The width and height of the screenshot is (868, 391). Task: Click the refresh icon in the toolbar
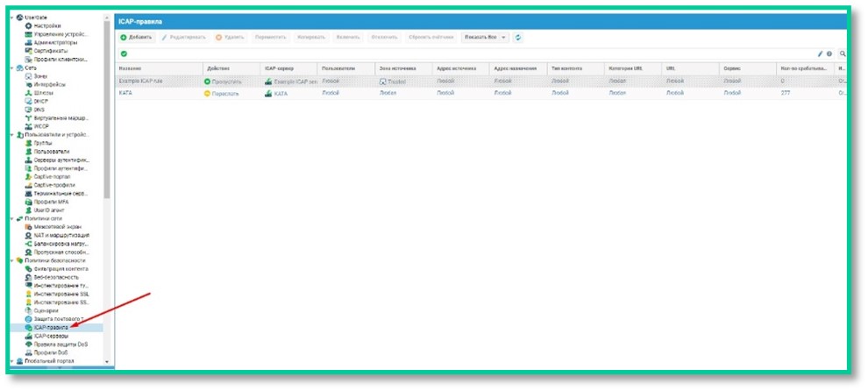[x=518, y=37]
